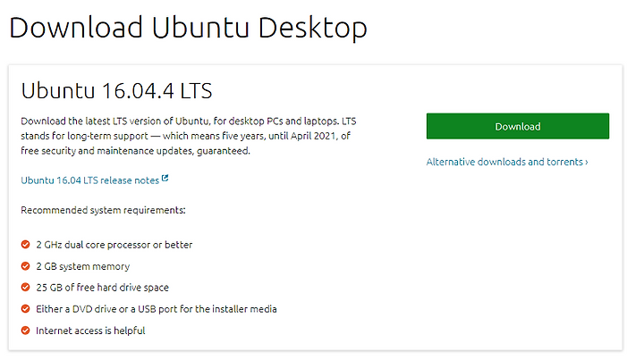Select the Internet access is helpful text
The image size is (644, 360).
(x=90, y=331)
